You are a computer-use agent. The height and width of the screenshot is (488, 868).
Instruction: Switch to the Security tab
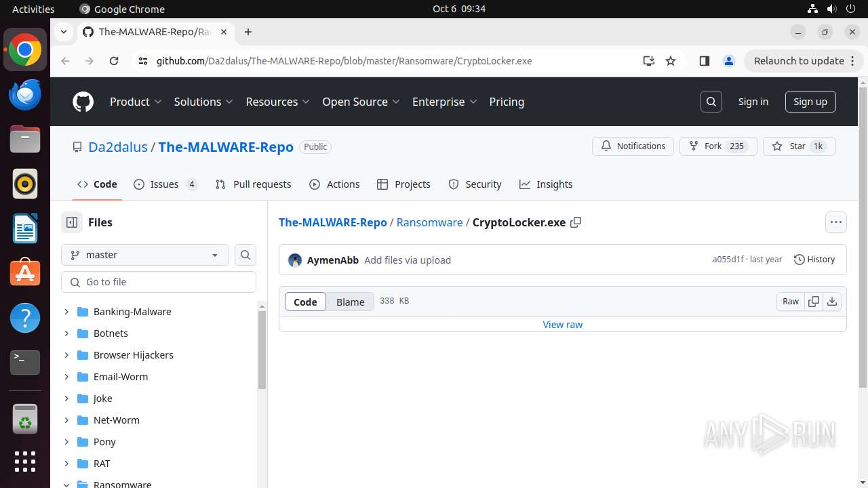tap(475, 184)
